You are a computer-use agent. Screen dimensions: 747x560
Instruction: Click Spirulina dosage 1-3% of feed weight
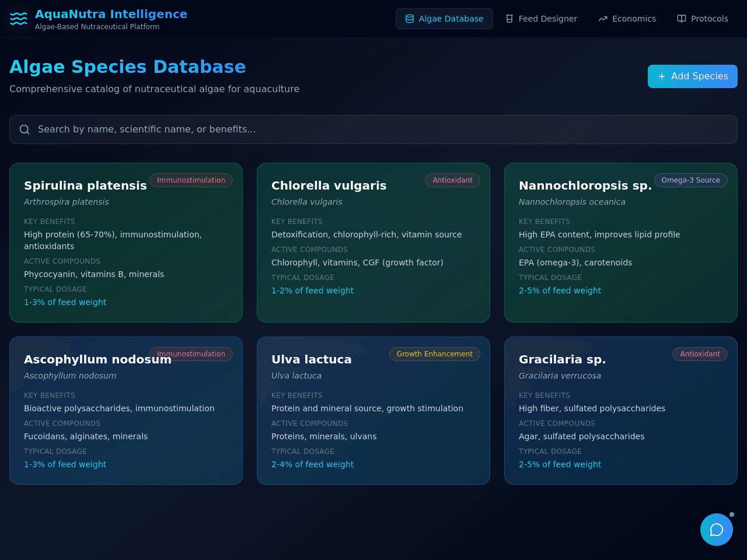(x=65, y=302)
